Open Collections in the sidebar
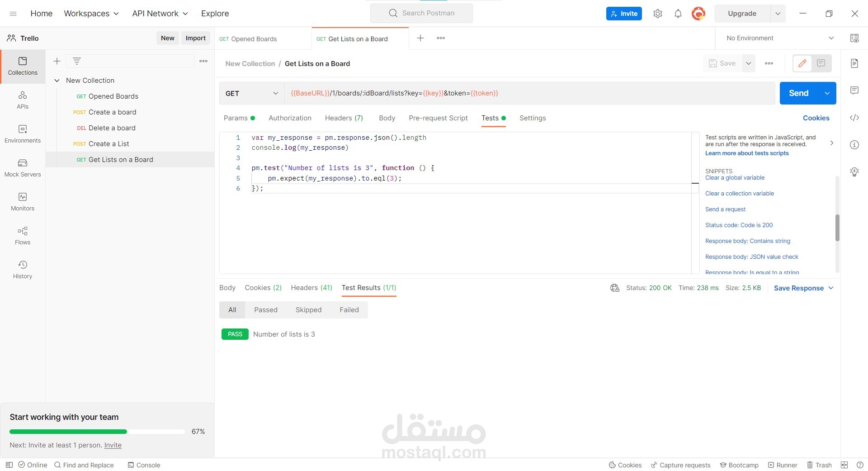 tap(23, 66)
